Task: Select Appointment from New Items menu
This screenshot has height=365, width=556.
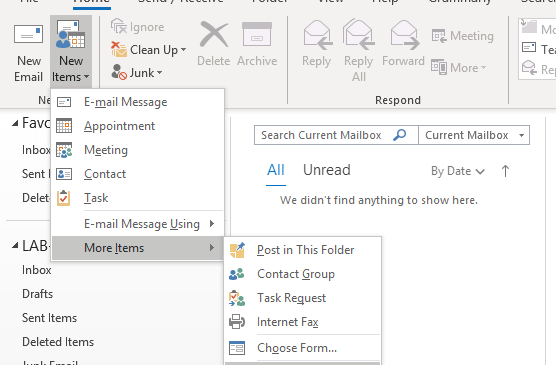Action: [138, 126]
